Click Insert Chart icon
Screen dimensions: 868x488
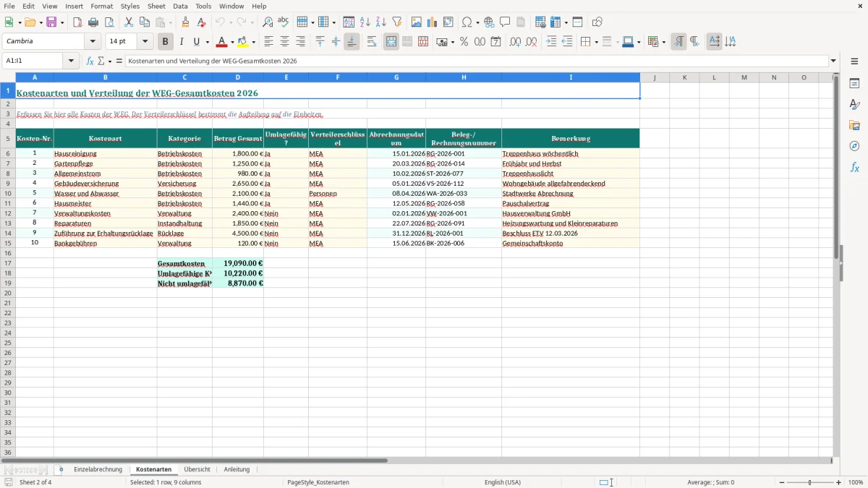433,22
